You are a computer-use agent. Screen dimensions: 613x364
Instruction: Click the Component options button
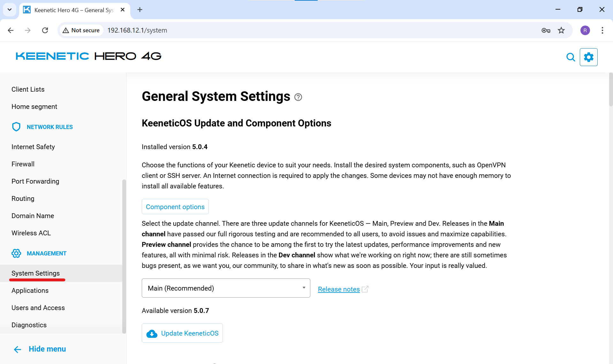[175, 207]
